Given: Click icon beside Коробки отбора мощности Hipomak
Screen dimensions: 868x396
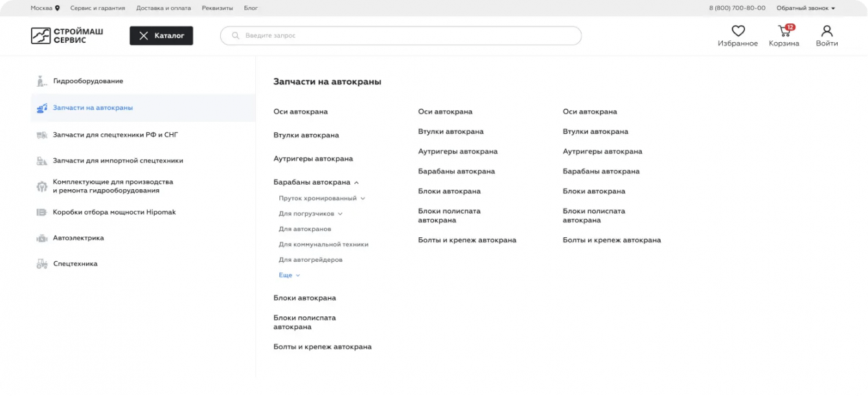Looking at the screenshot, I should pos(41,212).
